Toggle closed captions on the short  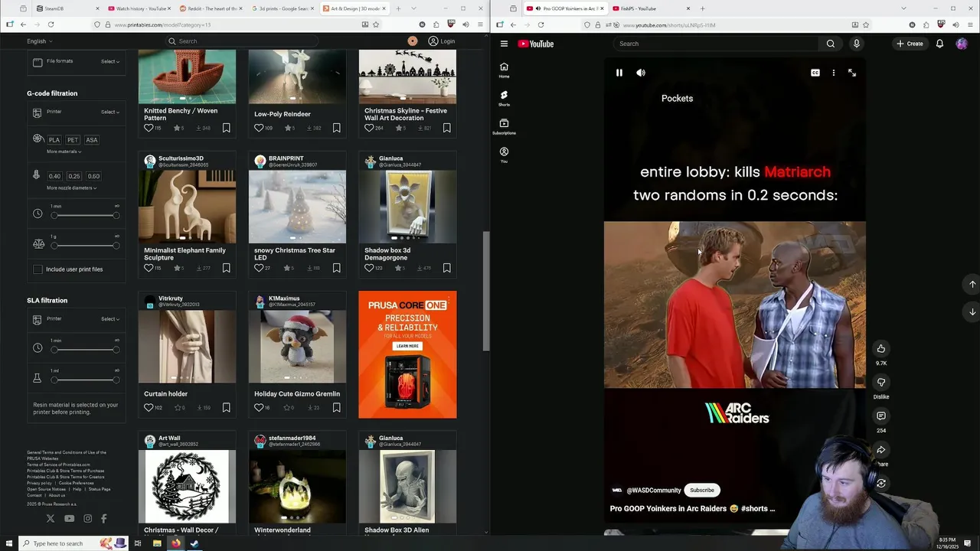815,73
